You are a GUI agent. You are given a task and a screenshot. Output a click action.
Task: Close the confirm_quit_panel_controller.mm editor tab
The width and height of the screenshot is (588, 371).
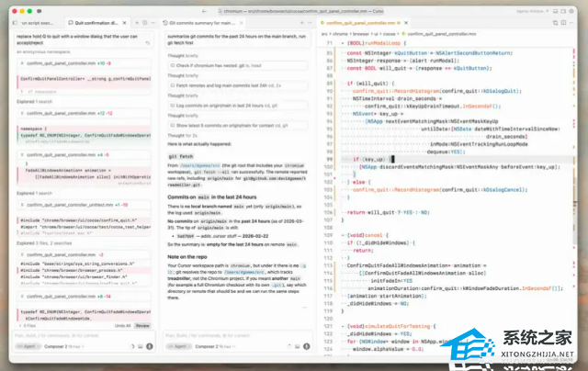pyautogui.click(x=406, y=23)
